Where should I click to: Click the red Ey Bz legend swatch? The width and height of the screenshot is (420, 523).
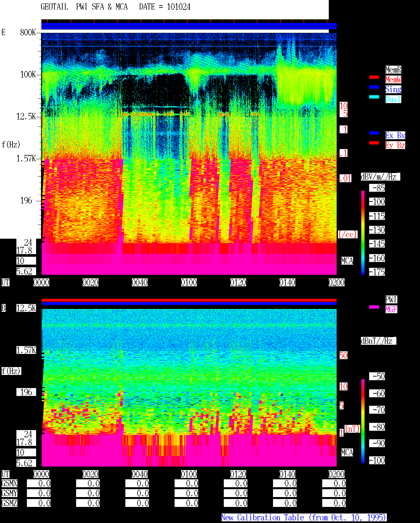[x=374, y=143]
